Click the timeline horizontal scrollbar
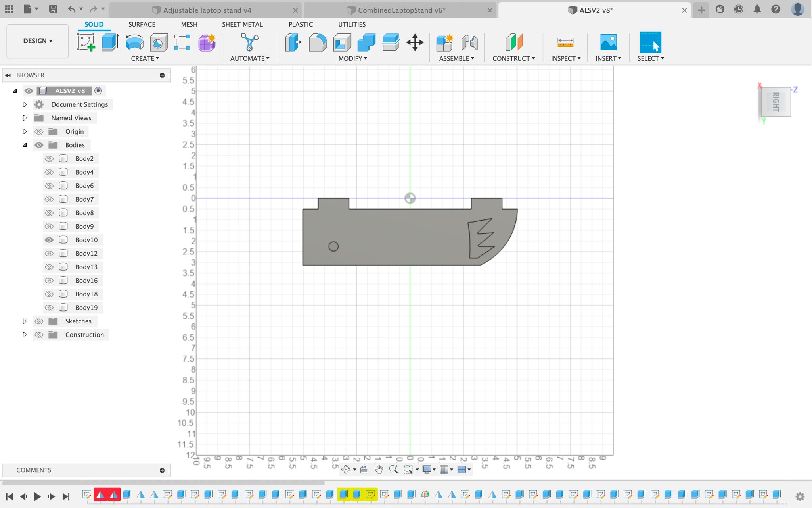The width and height of the screenshot is (812, 508). (x=163, y=483)
